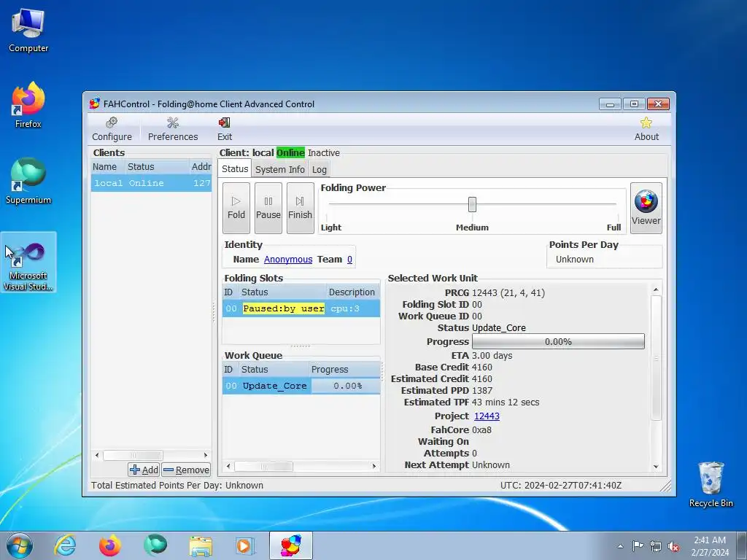The image size is (747, 560).
Task: Click the PRCG value 12443 (21, 4, 41)
Action: click(508, 293)
